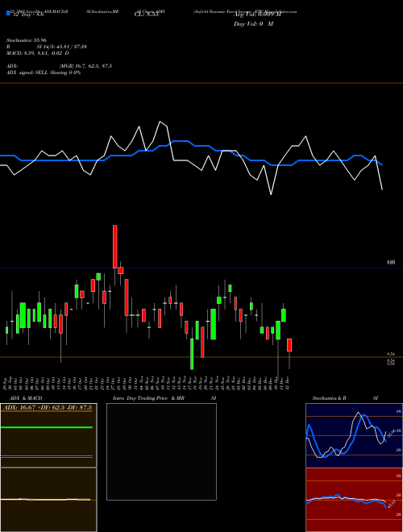The image size is (403, 532).
Task: Select the 'MACD: 8.59, 8.61, -0.02 D' line
Action: click(38, 53)
